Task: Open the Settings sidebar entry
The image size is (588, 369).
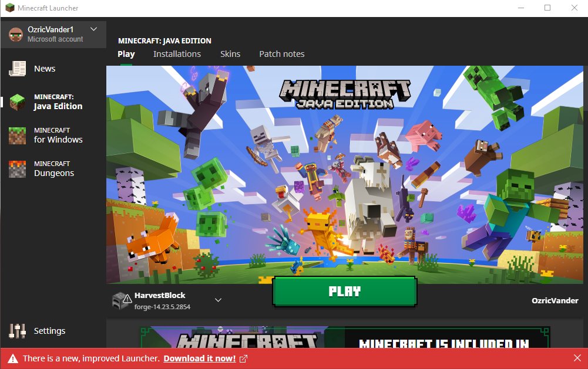Action: (53, 331)
